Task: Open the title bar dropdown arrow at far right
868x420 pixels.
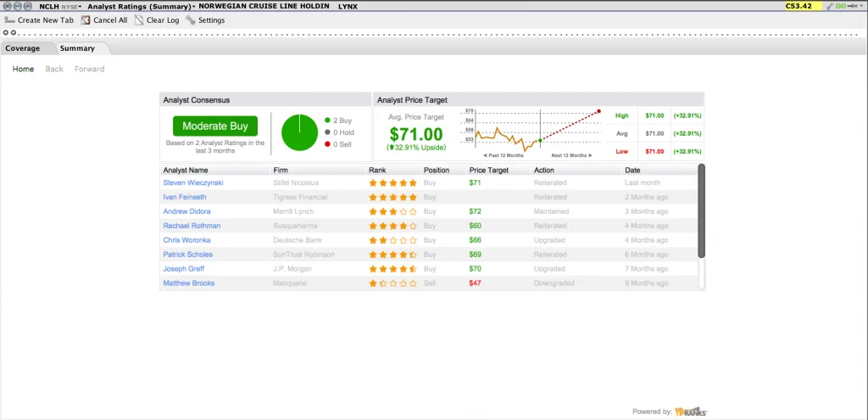Action: tap(861, 6)
